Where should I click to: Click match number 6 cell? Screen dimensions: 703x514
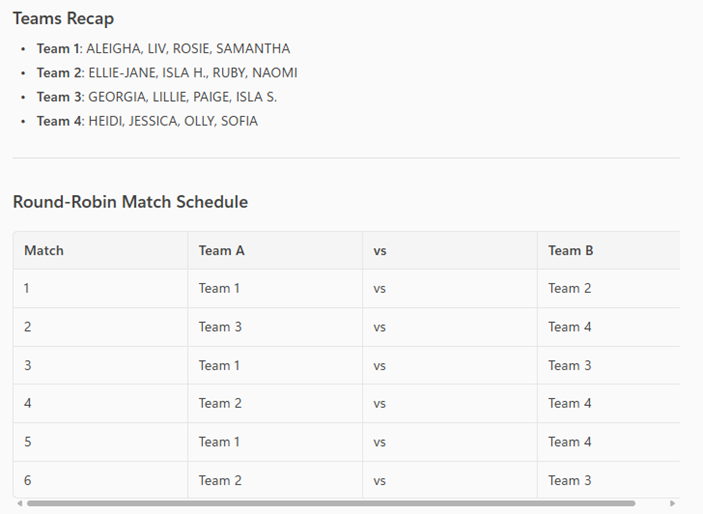(28, 480)
